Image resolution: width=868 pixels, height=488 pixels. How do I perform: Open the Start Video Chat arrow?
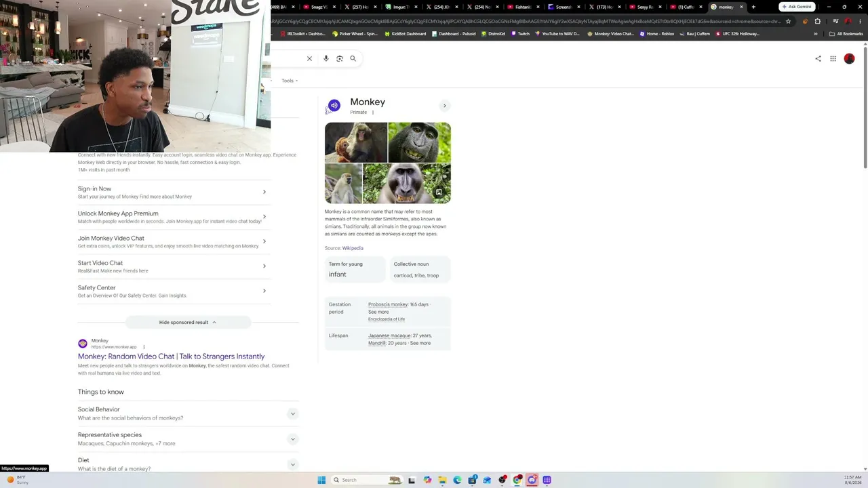(x=264, y=266)
